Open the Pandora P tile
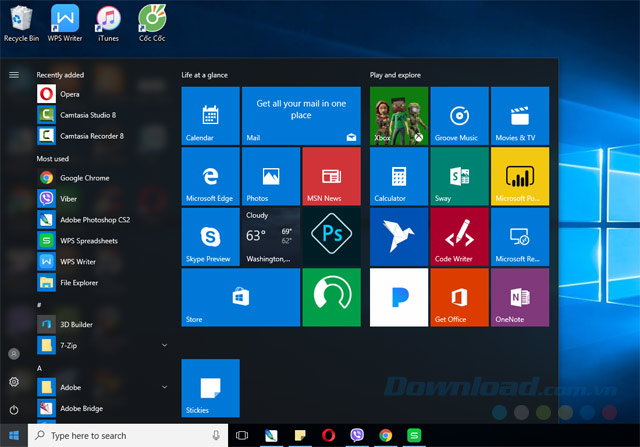This screenshot has width=640, height=447. 399,298
